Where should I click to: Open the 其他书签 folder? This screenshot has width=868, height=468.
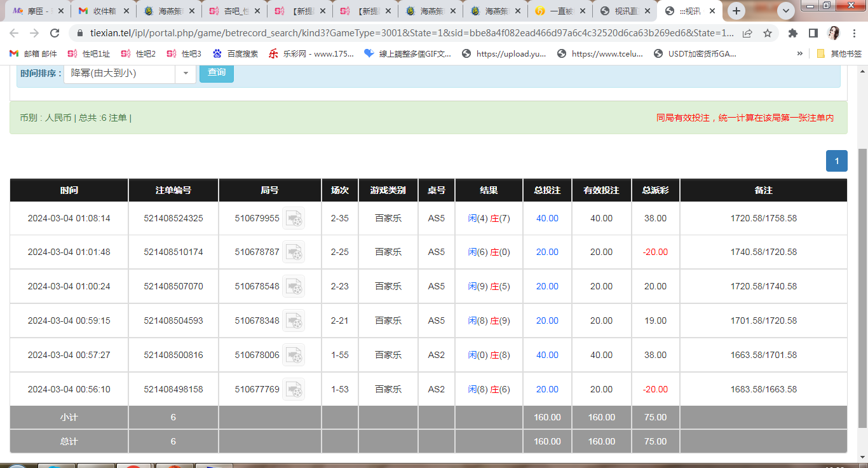coord(839,54)
